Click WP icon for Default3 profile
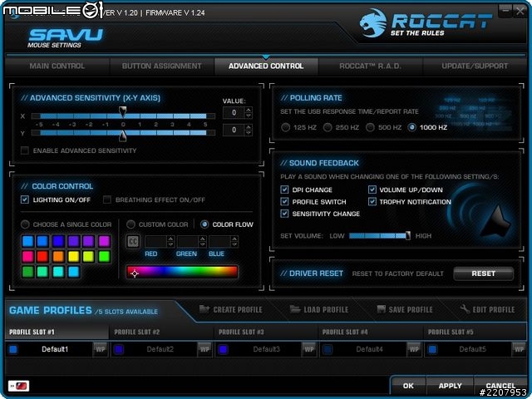532x399 pixels. coord(309,349)
